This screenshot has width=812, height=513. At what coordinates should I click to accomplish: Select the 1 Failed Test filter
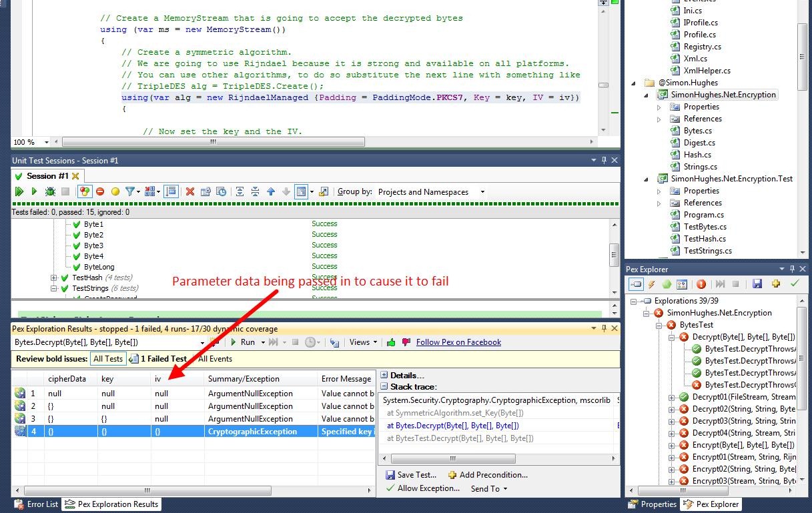158,359
